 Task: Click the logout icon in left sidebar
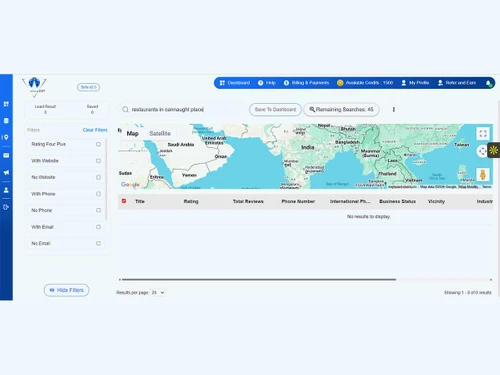click(x=6, y=207)
